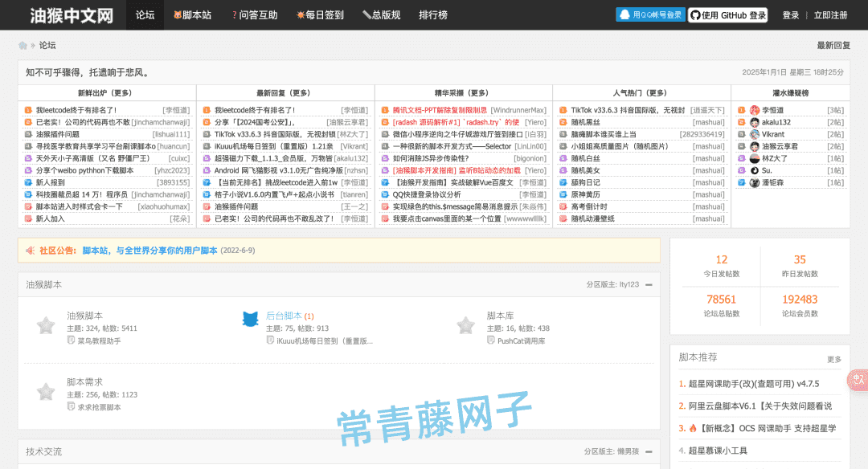Image resolution: width=868 pixels, height=469 pixels.
Task: Open the 油猴脚本 forum star icon
Action: click(x=46, y=325)
